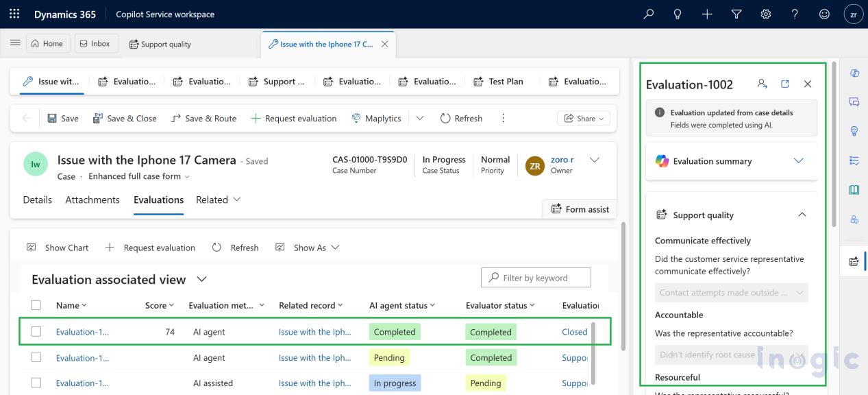868x395 pixels.
Task: Open the lightbulb insights icon in header
Action: click(x=678, y=14)
